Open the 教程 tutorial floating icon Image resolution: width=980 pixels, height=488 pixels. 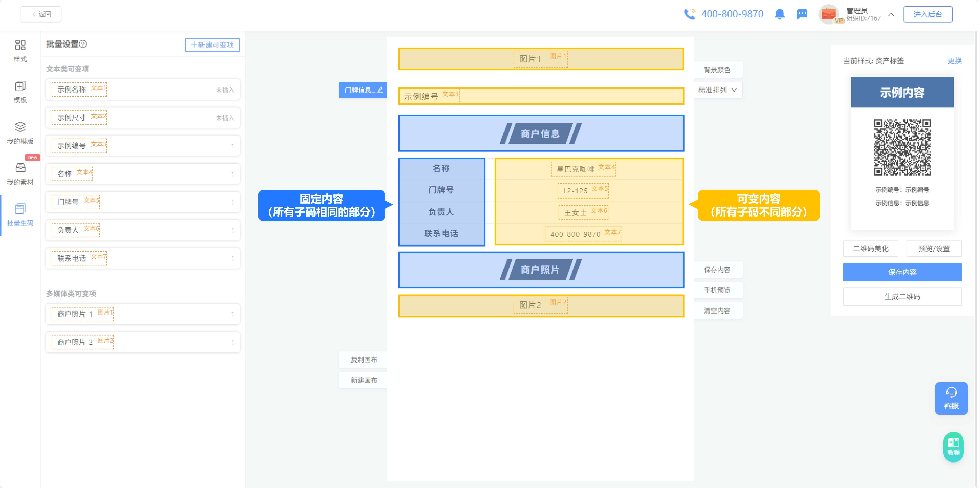coord(953,447)
